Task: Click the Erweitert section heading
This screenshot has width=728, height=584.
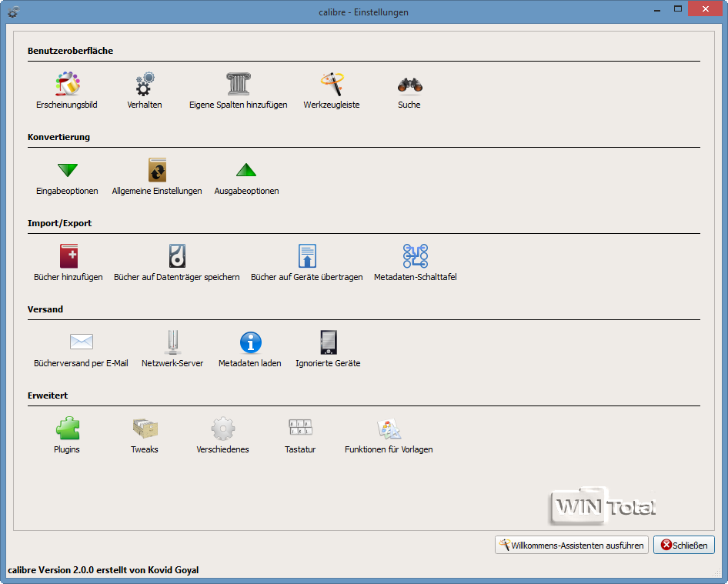Action: click(x=48, y=395)
